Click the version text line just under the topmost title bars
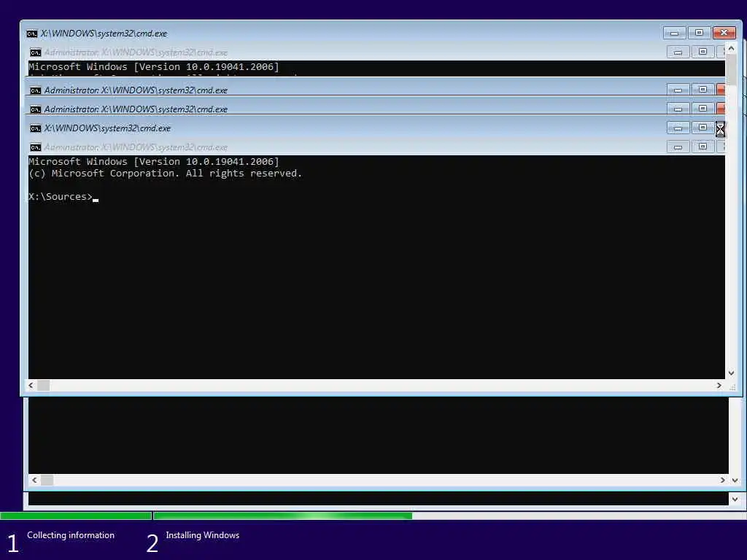This screenshot has height=560, width=747. [x=154, y=66]
